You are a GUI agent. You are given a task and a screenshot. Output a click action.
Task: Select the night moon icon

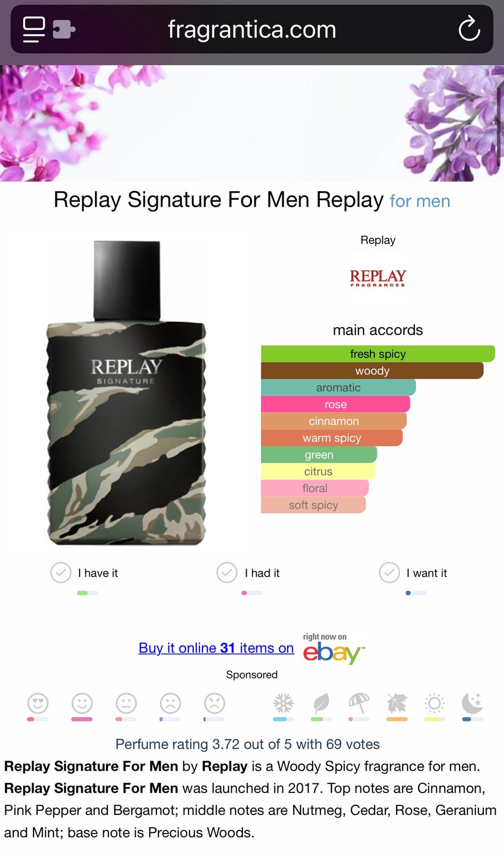(472, 703)
